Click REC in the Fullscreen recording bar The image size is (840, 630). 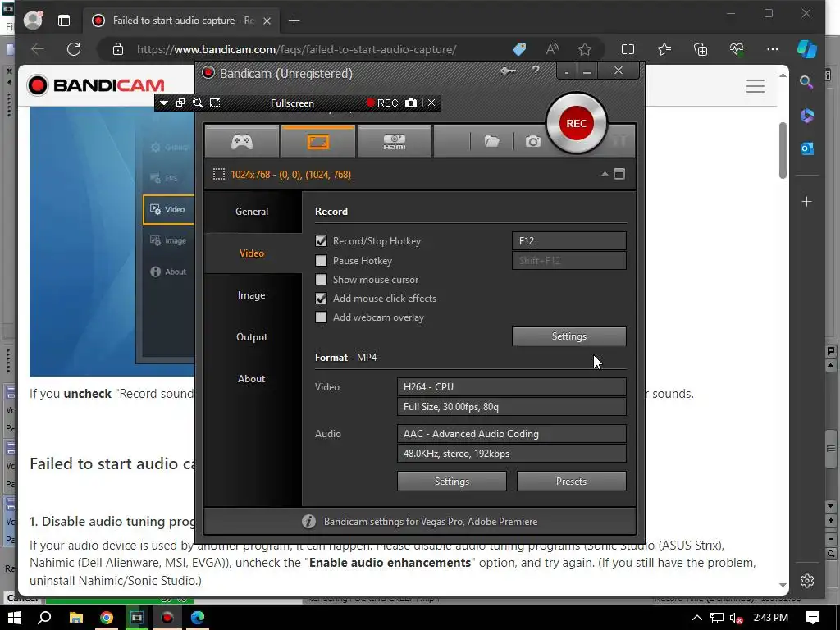tap(382, 103)
